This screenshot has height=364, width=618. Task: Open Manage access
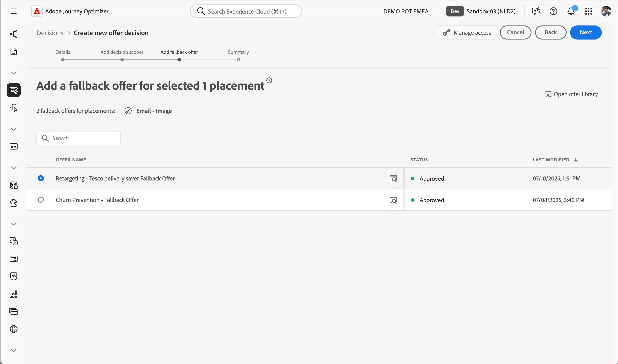point(466,32)
